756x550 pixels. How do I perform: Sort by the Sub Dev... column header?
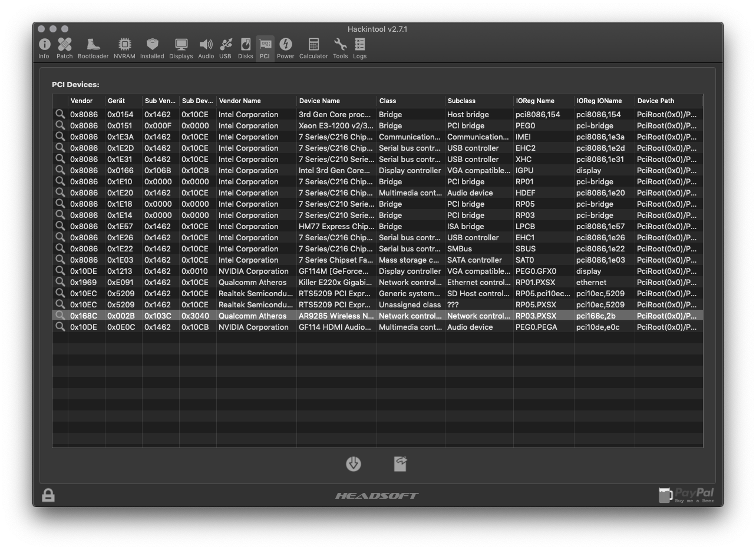tap(198, 101)
